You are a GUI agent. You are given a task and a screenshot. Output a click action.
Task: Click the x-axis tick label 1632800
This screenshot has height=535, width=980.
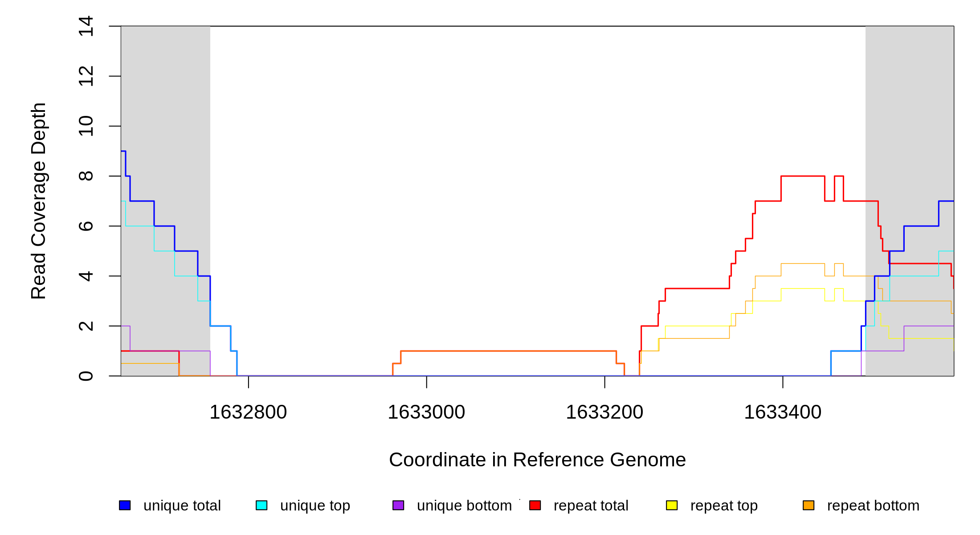[248, 412]
